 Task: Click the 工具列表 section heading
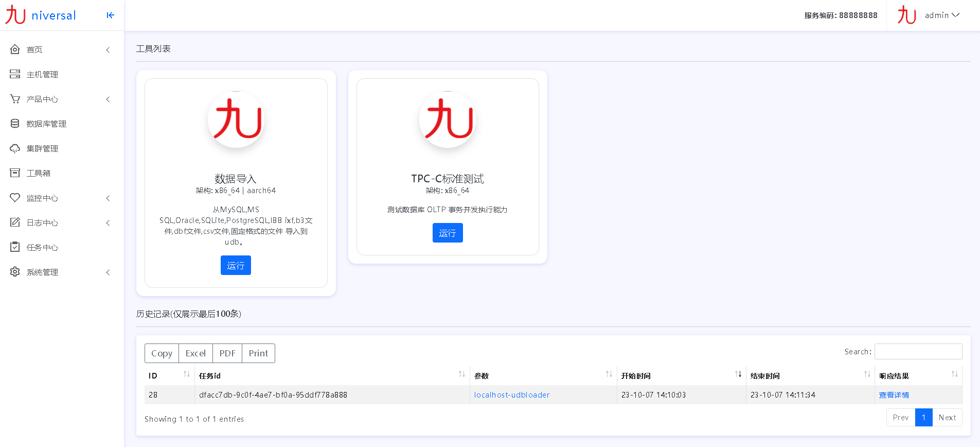click(x=153, y=49)
